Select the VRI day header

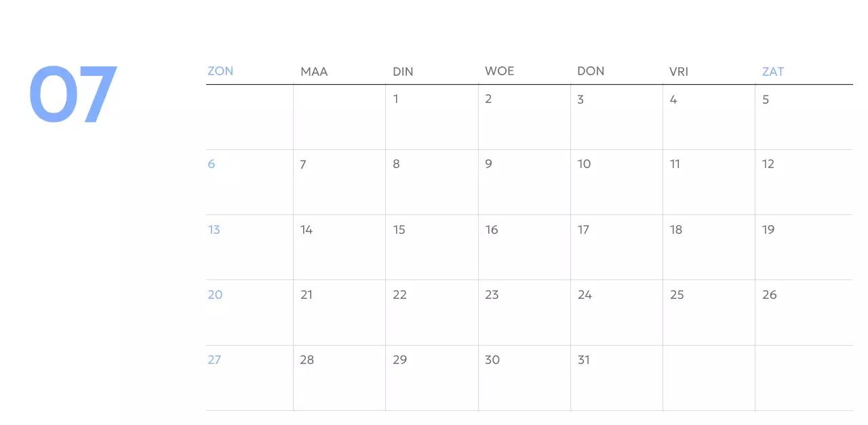point(679,72)
